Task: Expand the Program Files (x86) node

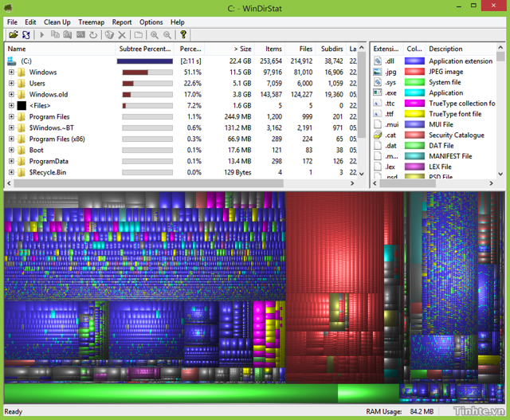Action: (x=11, y=139)
